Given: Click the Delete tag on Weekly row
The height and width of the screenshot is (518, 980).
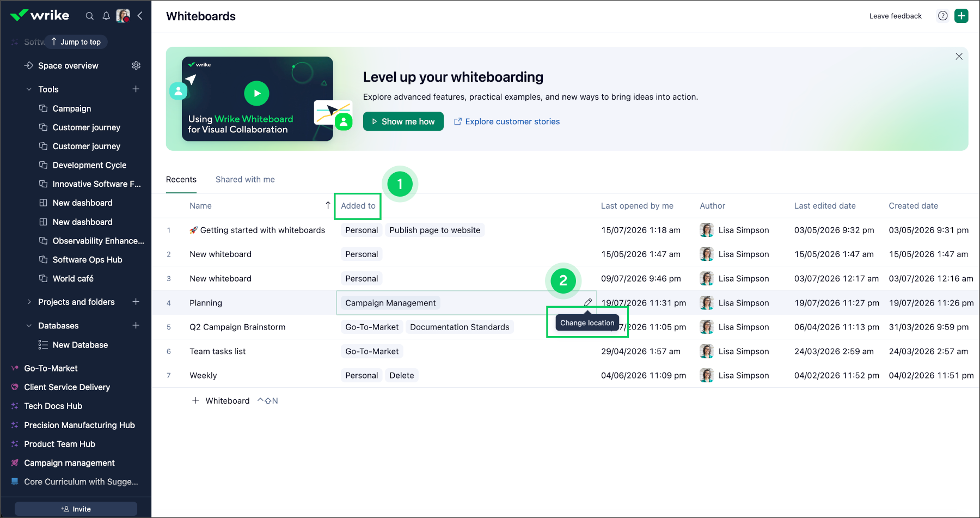Looking at the screenshot, I should (402, 375).
